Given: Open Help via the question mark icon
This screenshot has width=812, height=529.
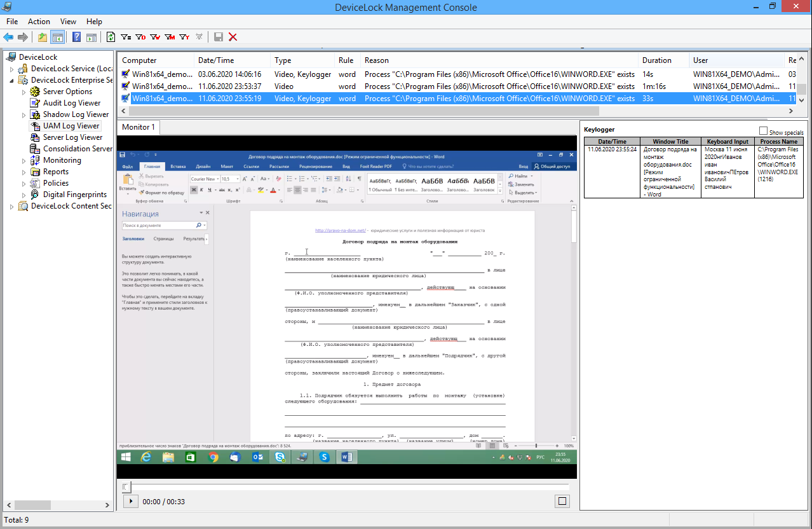Looking at the screenshot, I should click(77, 37).
